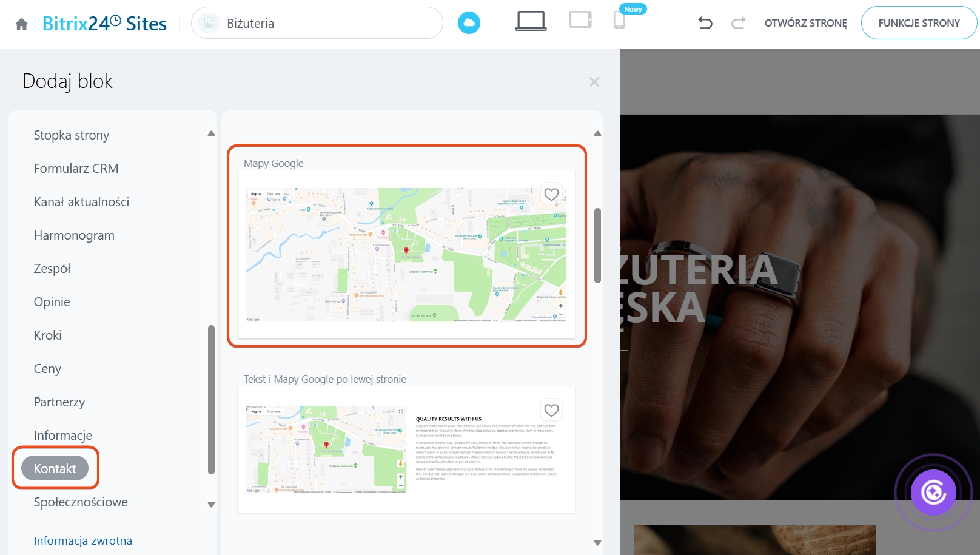980x555 pixels.
Task: Open the purple assistant widget
Action: 933,492
